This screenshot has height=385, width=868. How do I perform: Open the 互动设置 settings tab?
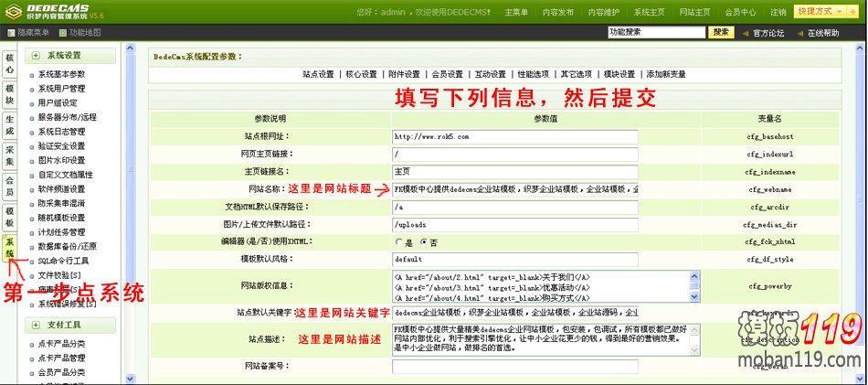[x=491, y=74]
